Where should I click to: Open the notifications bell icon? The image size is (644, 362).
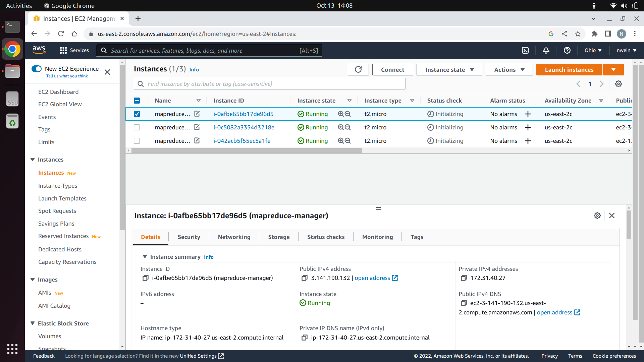(546, 50)
